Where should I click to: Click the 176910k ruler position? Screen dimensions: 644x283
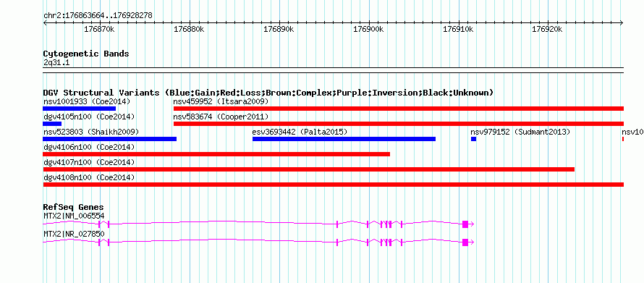click(x=458, y=29)
